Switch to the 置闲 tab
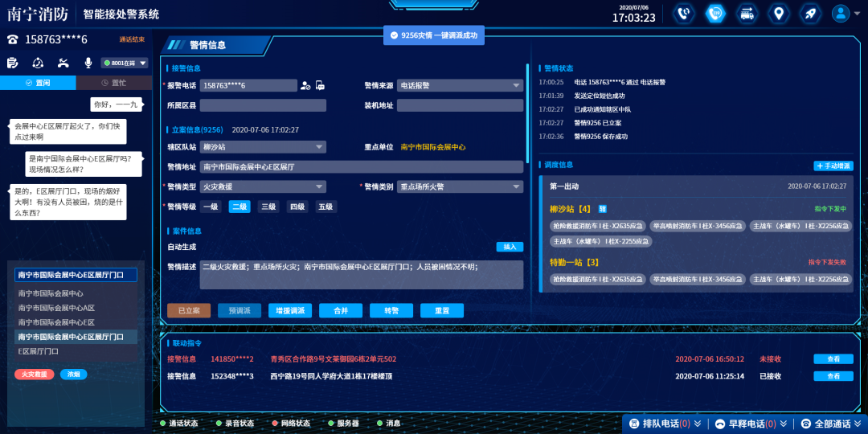 [38, 83]
